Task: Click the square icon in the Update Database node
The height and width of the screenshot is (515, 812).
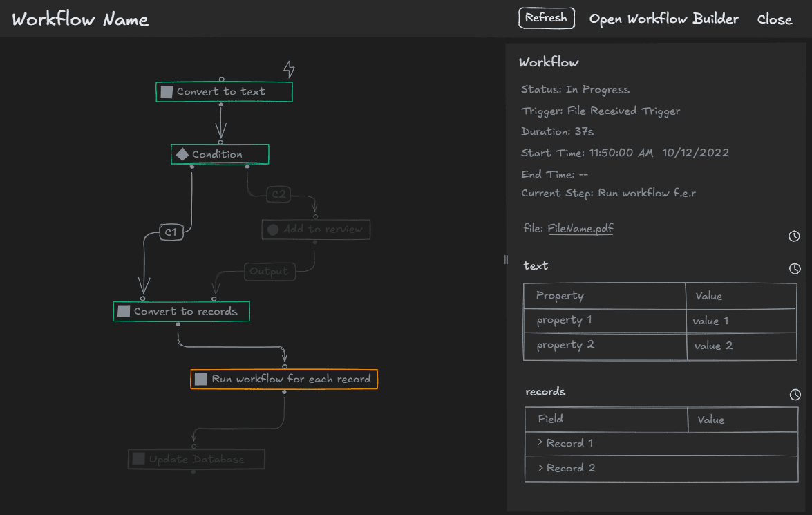Action: (138, 458)
